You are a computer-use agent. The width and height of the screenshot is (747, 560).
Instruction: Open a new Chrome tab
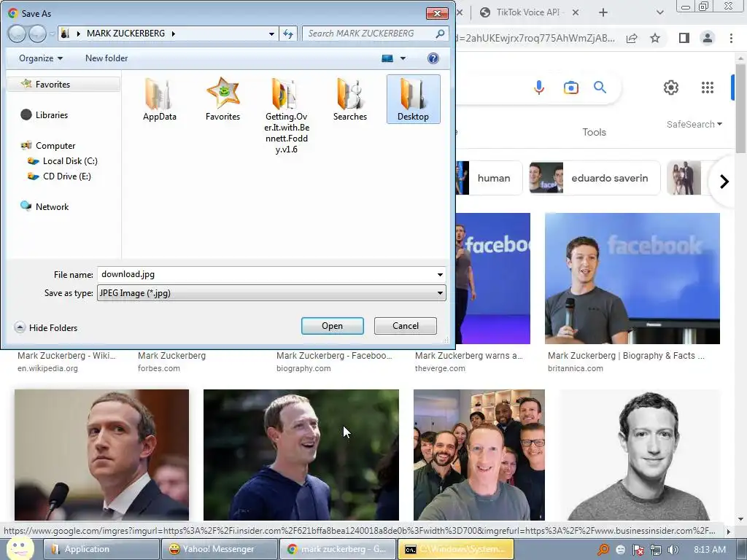[603, 12]
